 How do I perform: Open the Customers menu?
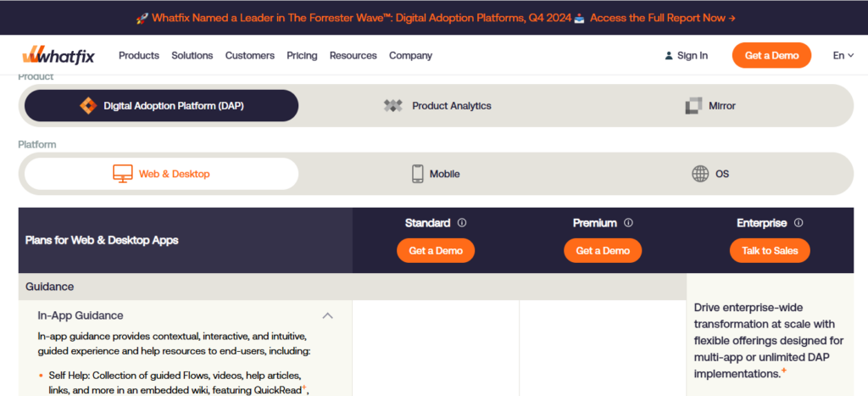250,55
